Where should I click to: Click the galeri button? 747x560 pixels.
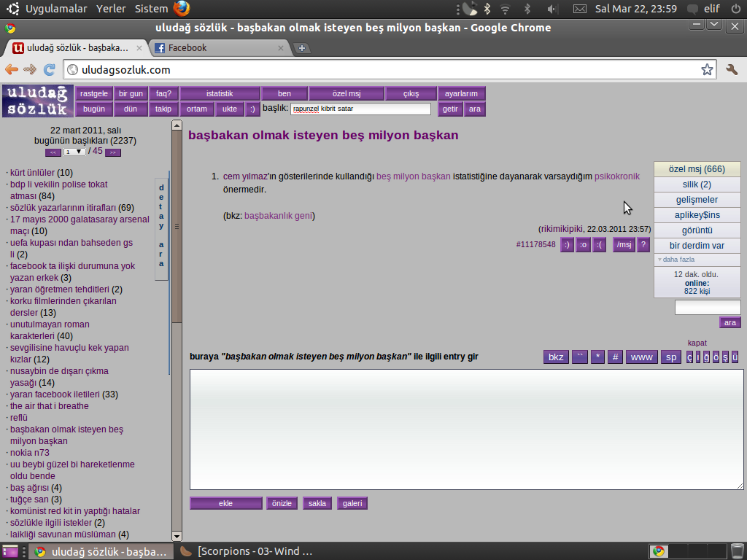click(352, 503)
